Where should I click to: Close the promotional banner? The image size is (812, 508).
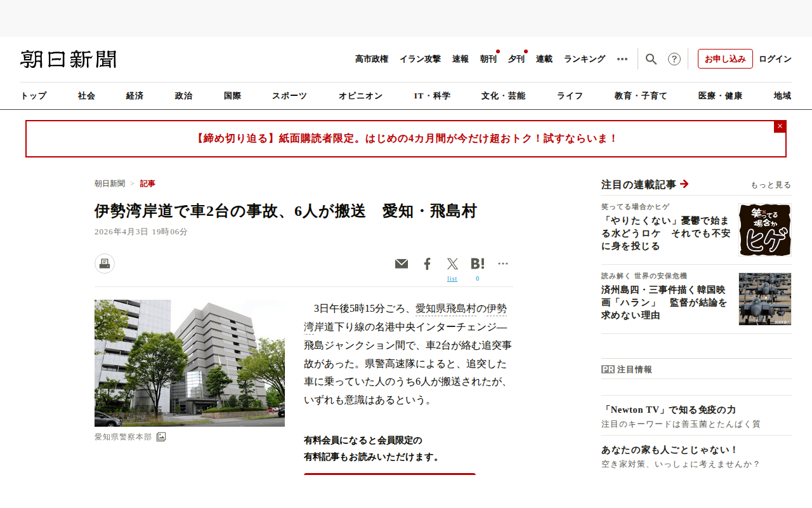point(780,126)
